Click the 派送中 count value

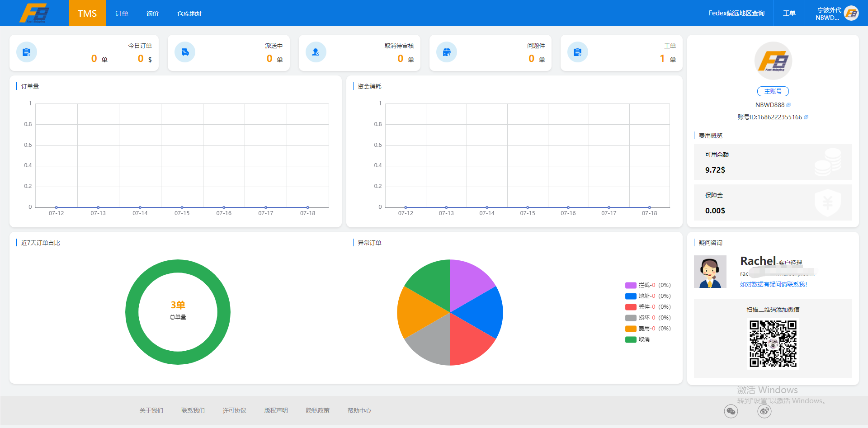[269, 58]
